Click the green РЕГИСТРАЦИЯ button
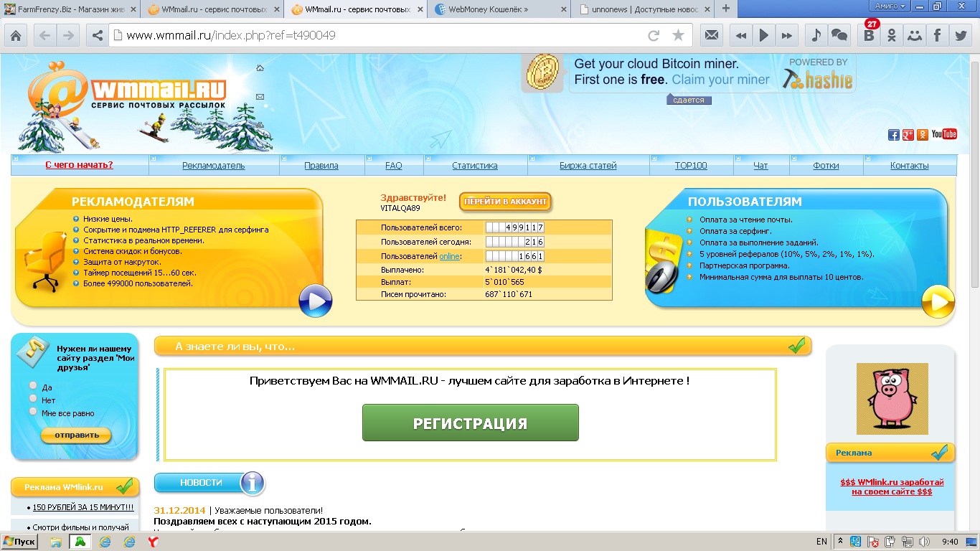 (x=470, y=423)
